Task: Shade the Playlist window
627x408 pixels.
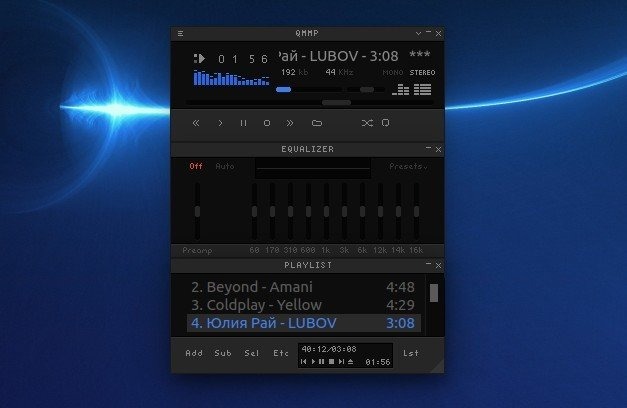Action: pos(428,264)
